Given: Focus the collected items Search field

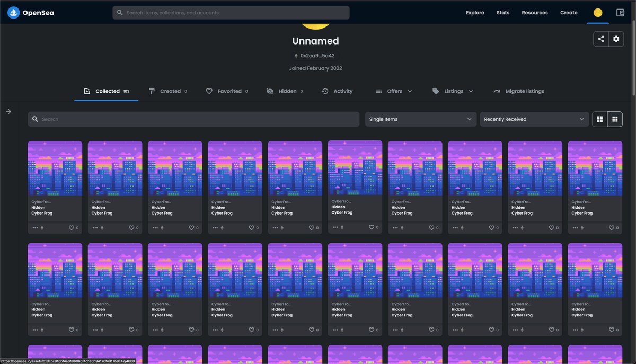Looking at the screenshot, I should tap(193, 119).
